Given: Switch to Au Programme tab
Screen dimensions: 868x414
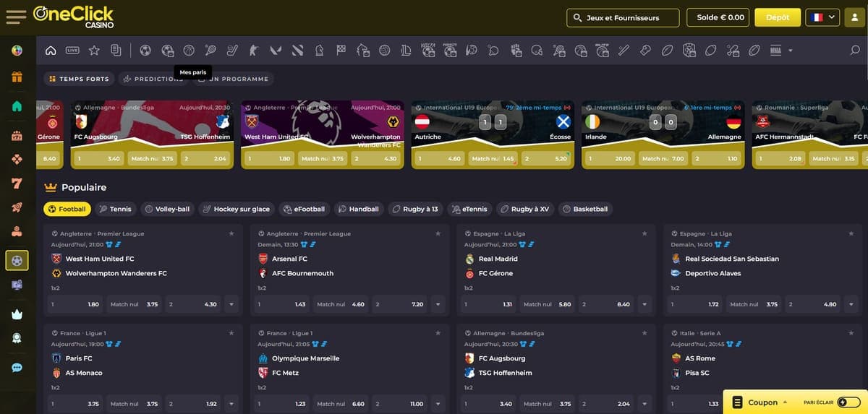Looking at the screenshot, I should pos(233,79).
